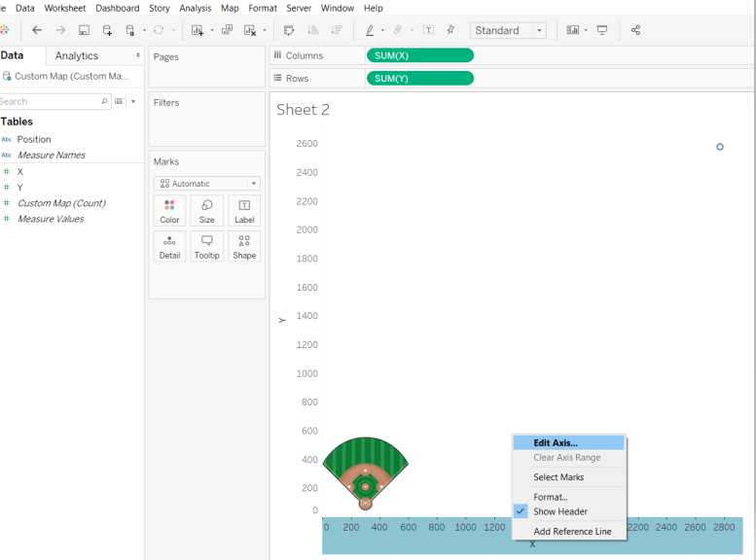Click the circle mark near 2600

pos(720,147)
